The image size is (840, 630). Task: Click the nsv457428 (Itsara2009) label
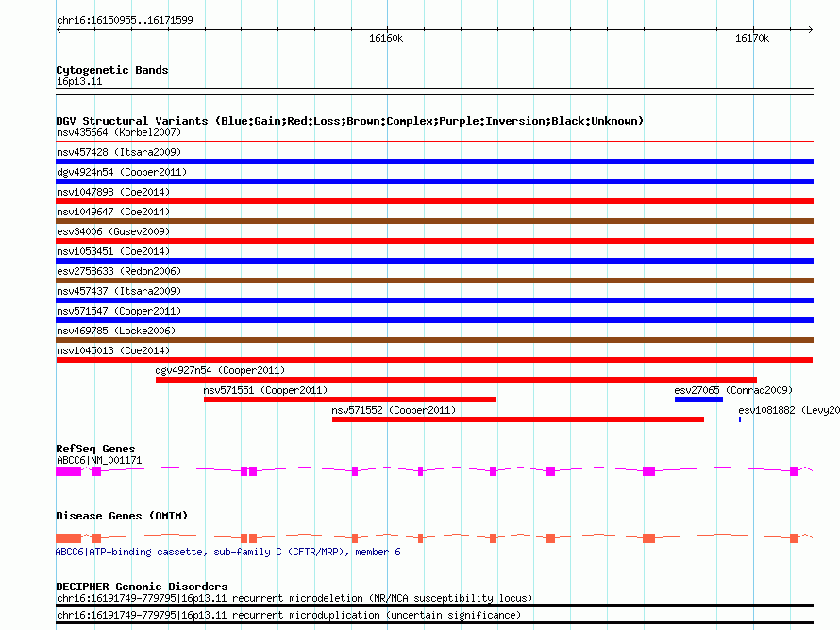coord(119,152)
